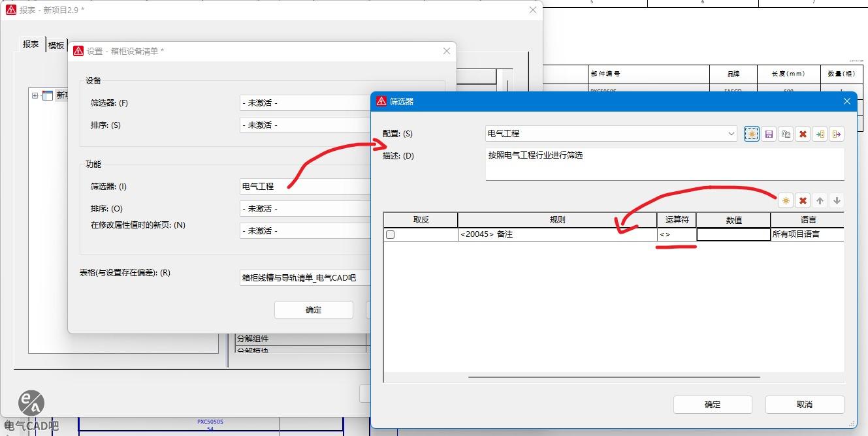
Task: Import a filter configuration
Action: tap(820, 134)
